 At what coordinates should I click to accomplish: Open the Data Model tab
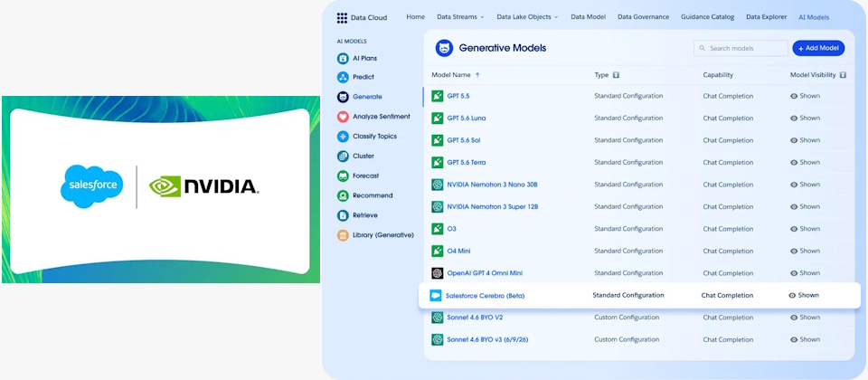[x=589, y=17]
